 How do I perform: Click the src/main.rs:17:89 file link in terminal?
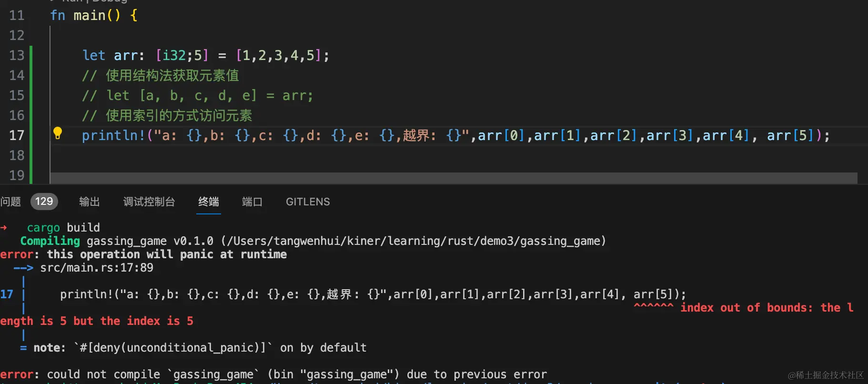97,268
